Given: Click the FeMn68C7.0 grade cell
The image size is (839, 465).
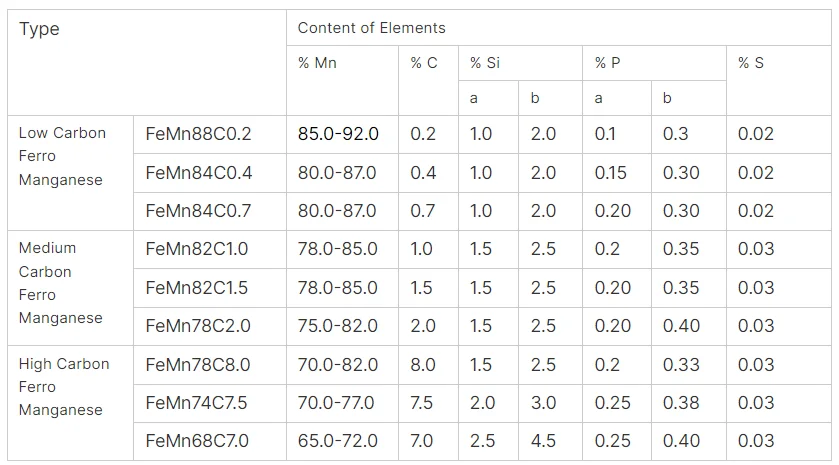Looking at the screenshot, I should click(x=198, y=441).
